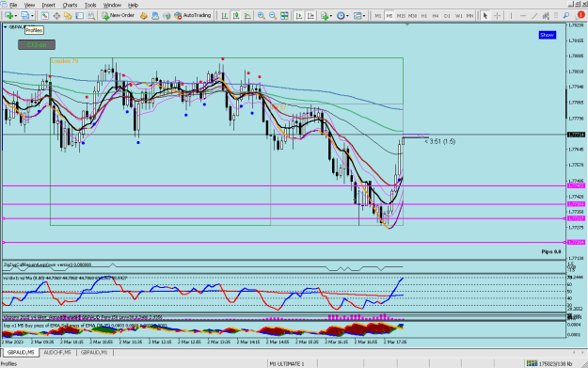Switch chart to bar chart mode
The width and height of the screenshot is (588, 368).
point(224,16)
